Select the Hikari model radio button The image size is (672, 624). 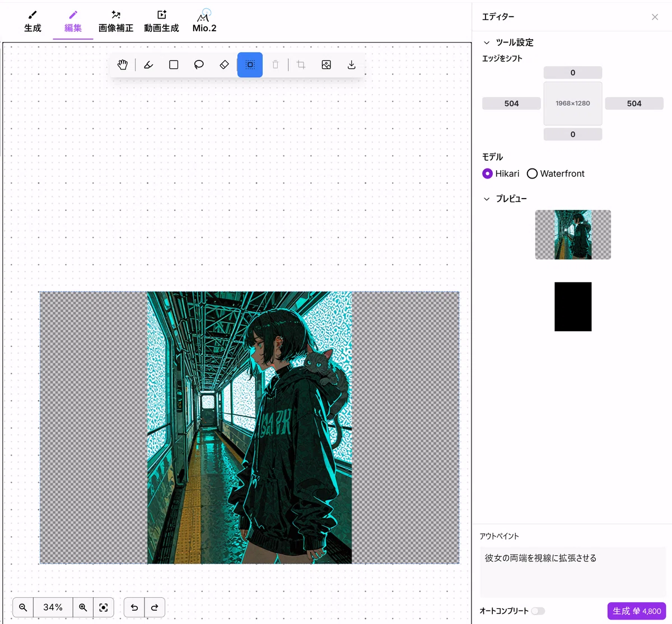coord(487,173)
